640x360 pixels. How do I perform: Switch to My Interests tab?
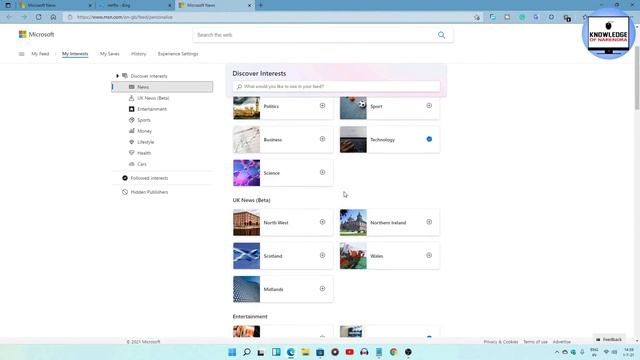pos(75,54)
